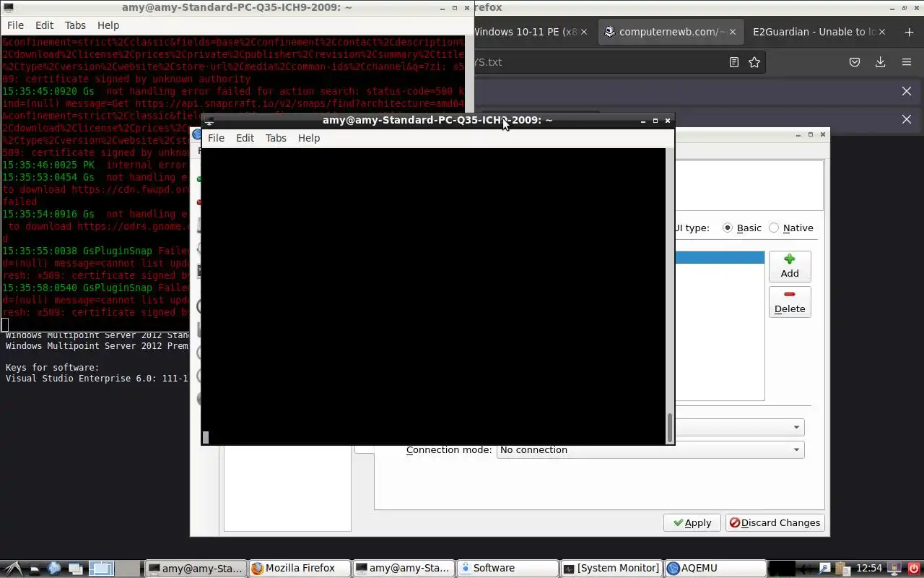Open the dropdown above Connection mode
Screen dimensions: 924x578
[739, 427]
